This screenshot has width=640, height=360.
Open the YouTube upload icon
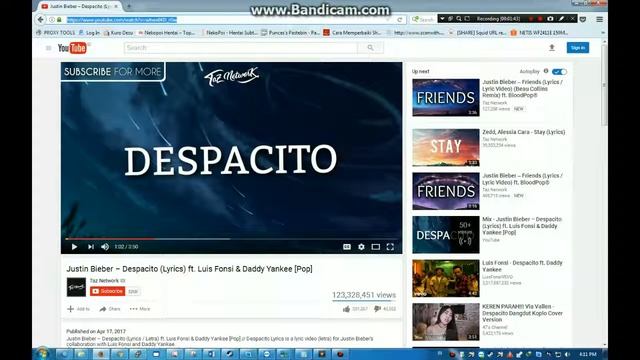coord(552,48)
